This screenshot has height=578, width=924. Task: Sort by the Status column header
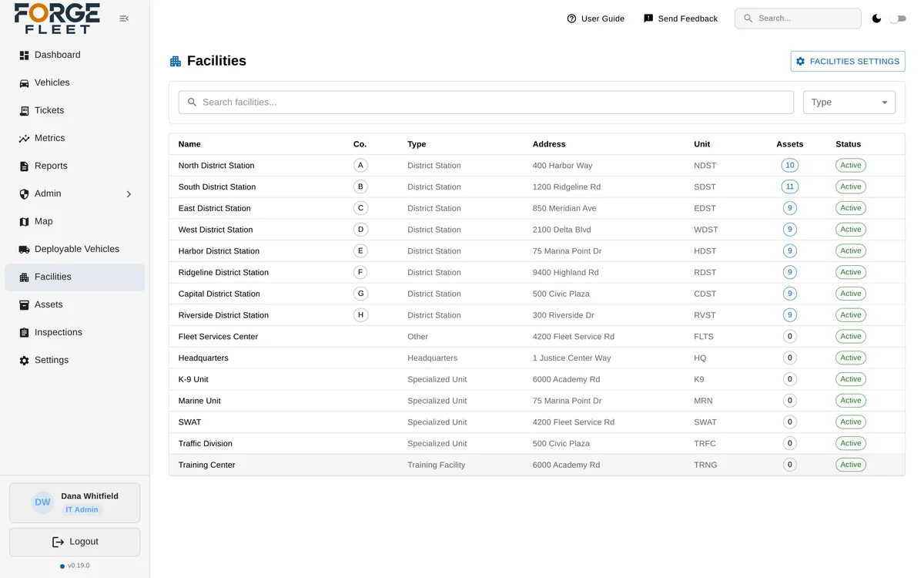(848, 144)
